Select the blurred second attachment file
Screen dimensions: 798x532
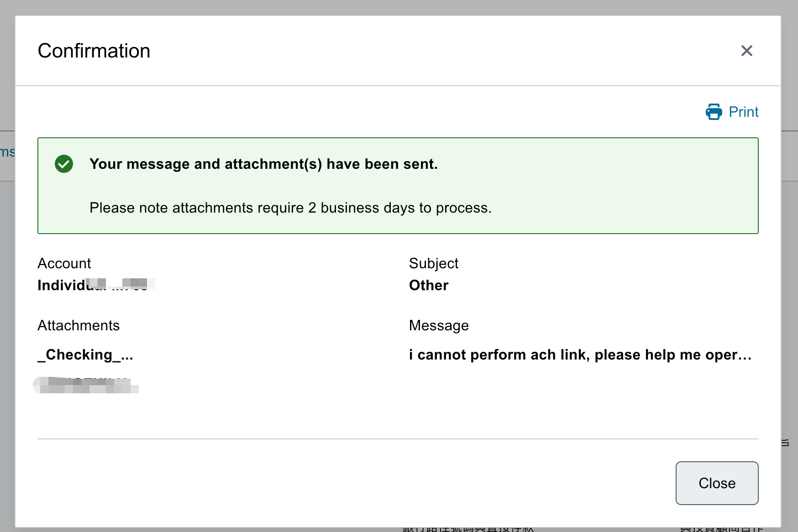click(87, 385)
